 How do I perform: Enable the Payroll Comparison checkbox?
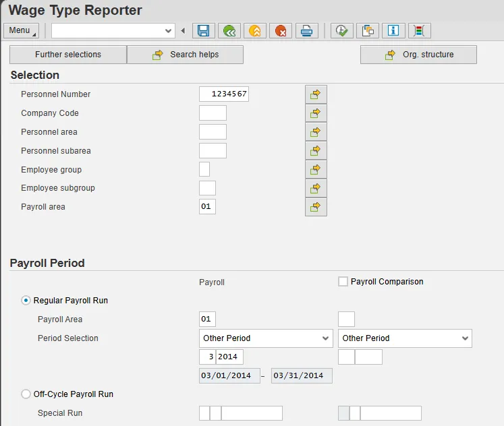click(343, 282)
